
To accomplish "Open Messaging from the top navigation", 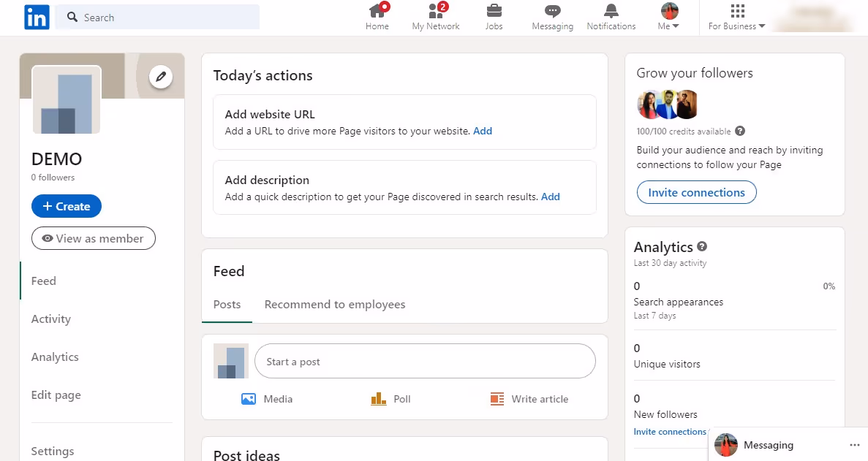I will 552,16.
